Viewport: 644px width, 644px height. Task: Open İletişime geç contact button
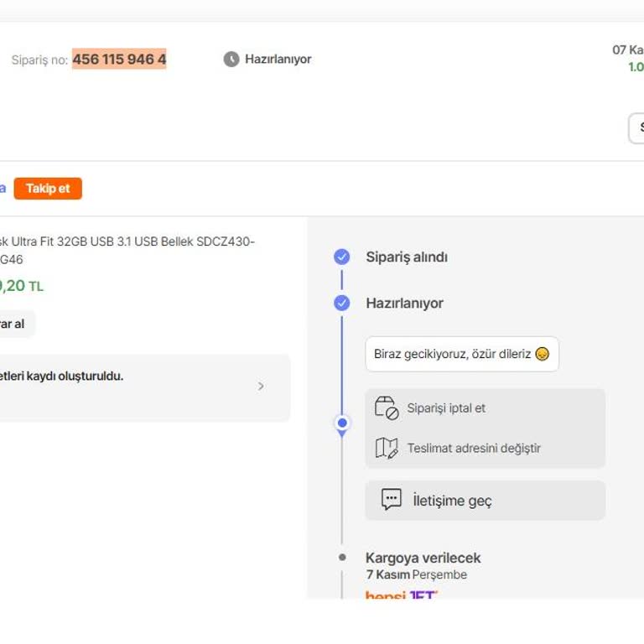[x=485, y=501]
